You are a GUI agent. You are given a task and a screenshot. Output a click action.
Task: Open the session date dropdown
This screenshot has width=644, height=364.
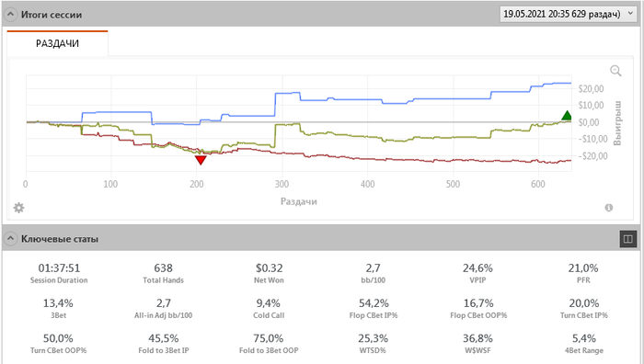568,14
